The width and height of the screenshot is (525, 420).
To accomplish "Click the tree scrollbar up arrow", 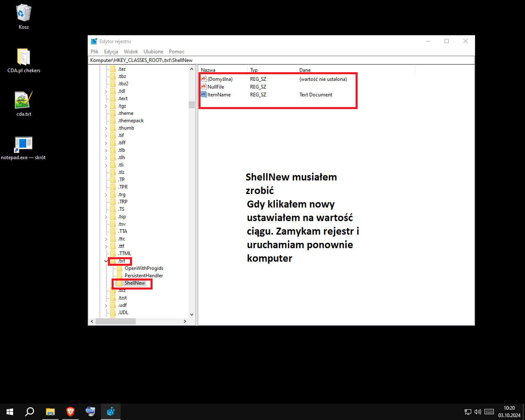I will point(192,69).
